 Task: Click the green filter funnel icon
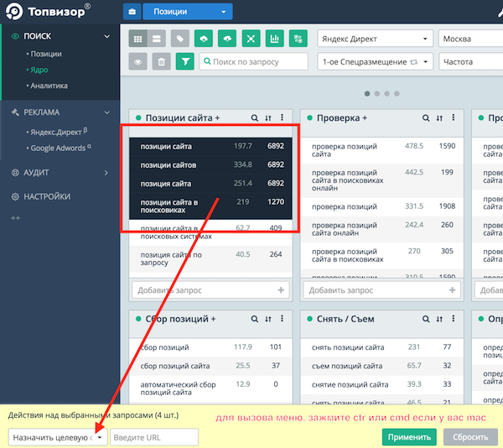(184, 62)
